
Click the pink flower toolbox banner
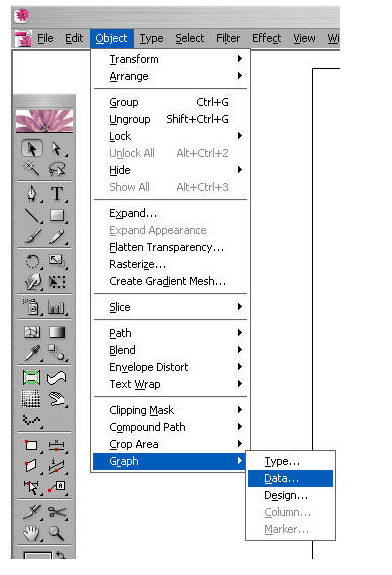[x=44, y=121]
